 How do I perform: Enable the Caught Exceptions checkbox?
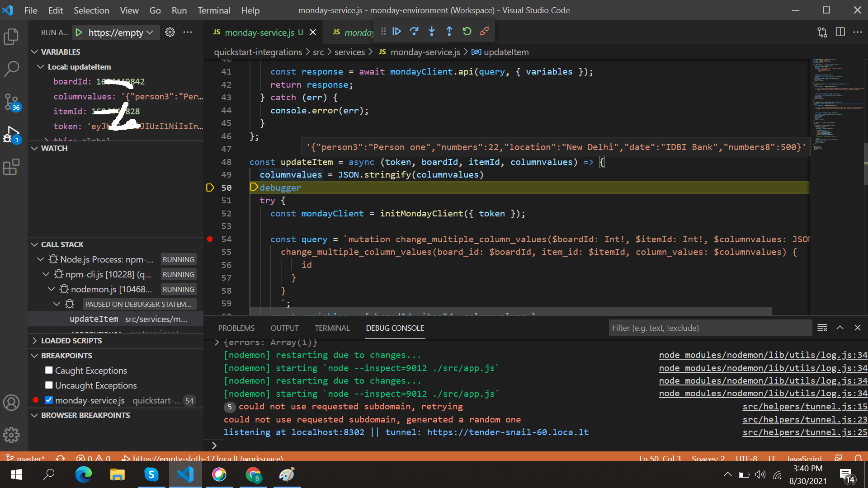[49, 370]
